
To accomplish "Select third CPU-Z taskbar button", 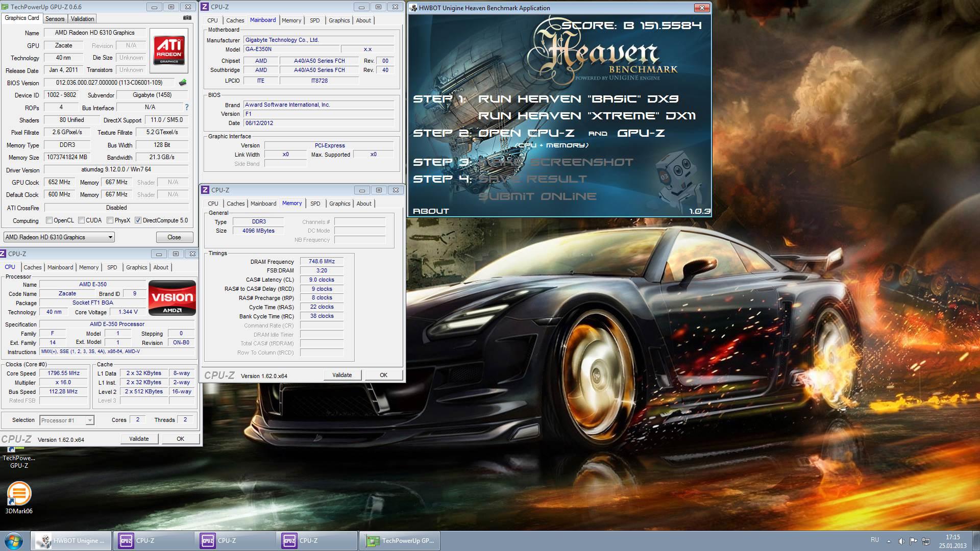I will 316,541.
